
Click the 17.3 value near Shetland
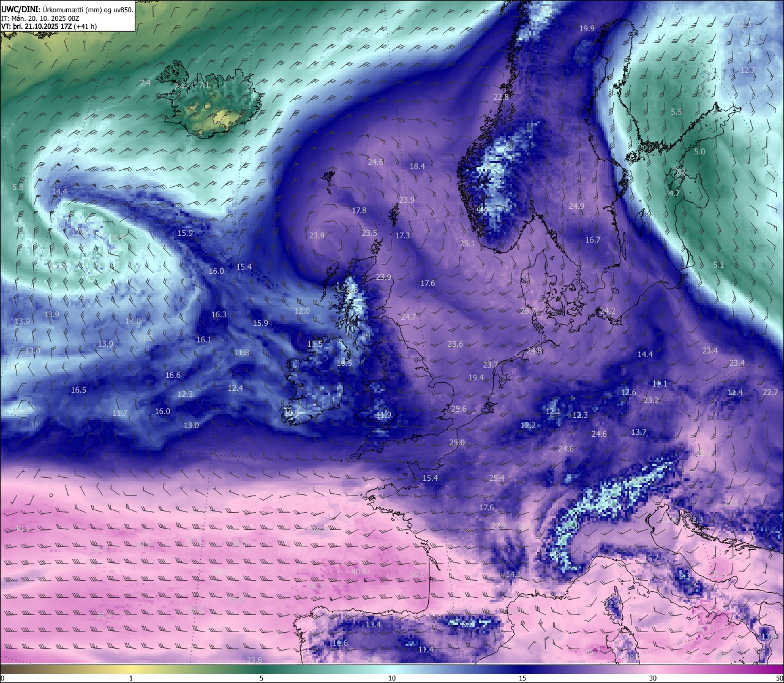pyautogui.click(x=402, y=235)
